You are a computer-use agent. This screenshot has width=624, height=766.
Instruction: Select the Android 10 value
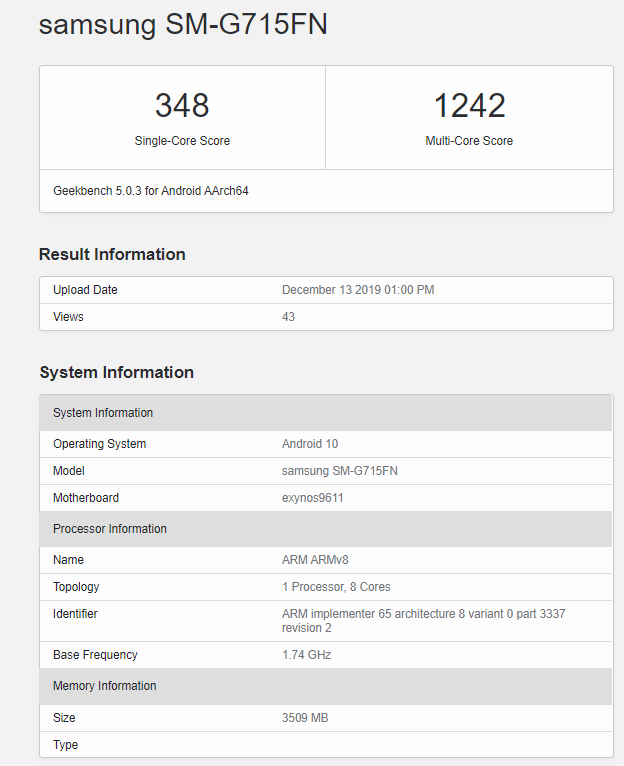(310, 444)
